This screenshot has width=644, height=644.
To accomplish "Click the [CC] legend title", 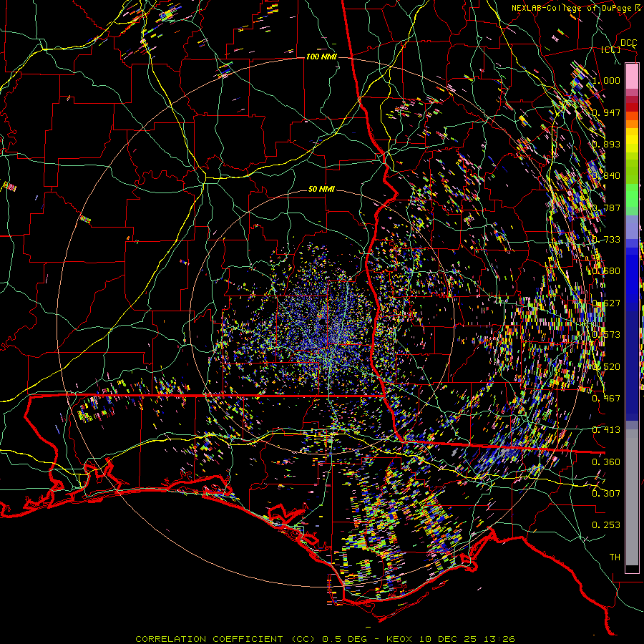I will pyautogui.click(x=611, y=49).
